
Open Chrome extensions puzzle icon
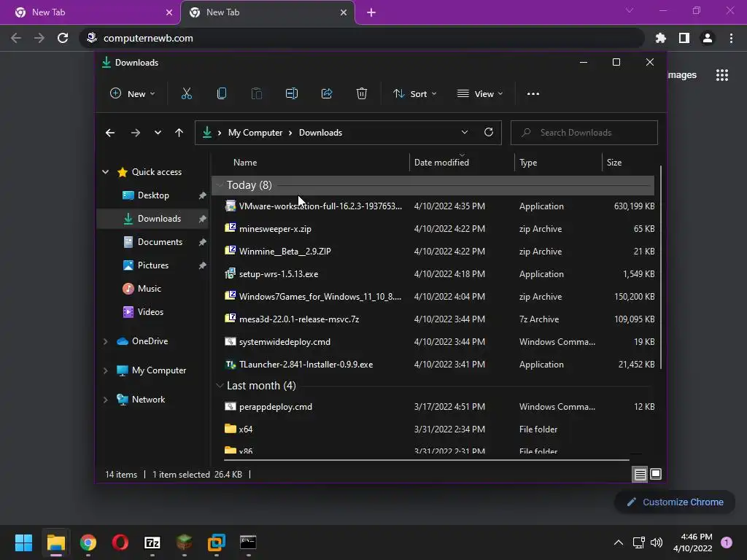[661, 38]
